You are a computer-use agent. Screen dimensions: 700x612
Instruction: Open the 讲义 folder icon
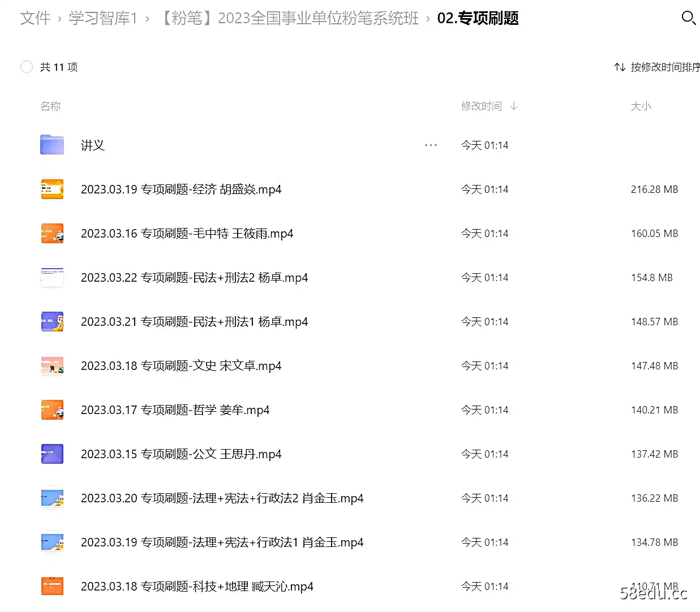tap(52, 145)
